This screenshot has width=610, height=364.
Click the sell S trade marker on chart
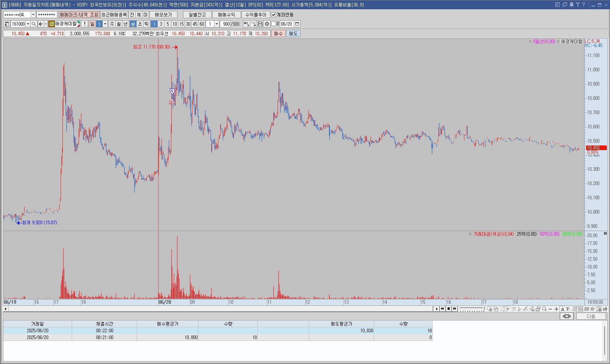coord(172,91)
